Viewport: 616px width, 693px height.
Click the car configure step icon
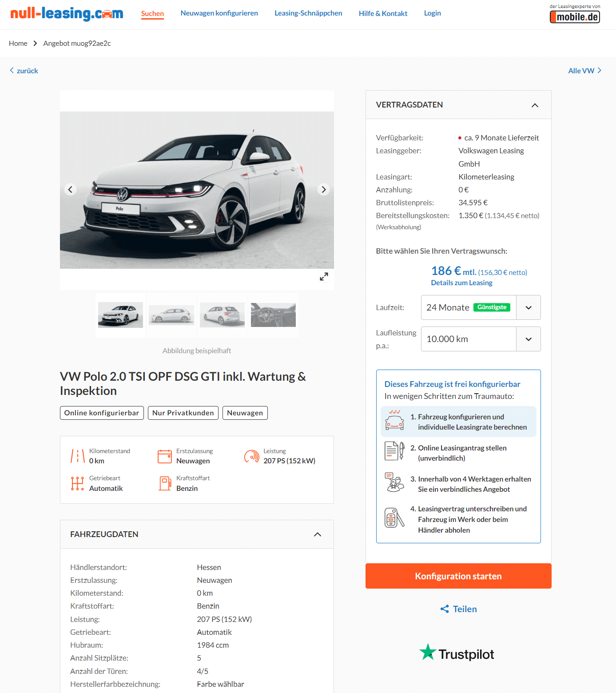pyautogui.click(x=394, y=420)
